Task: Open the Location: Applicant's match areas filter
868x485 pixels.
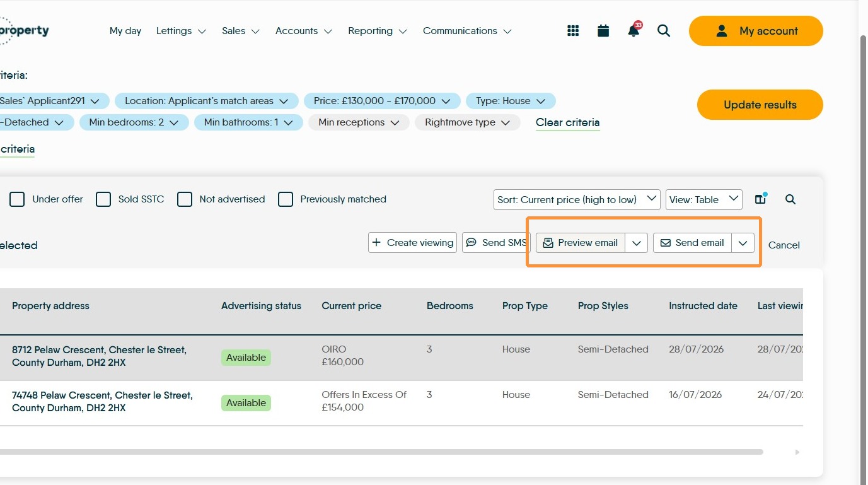Action: point(207,101)
